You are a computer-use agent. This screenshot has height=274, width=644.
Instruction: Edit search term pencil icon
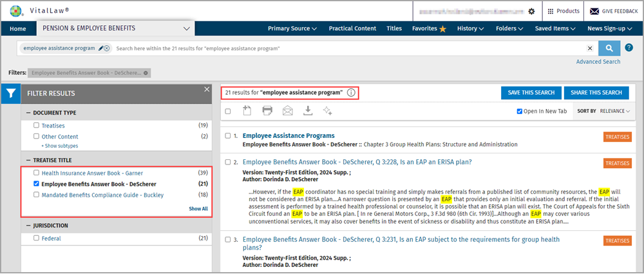pyautogui.click(x=100, y=48)
